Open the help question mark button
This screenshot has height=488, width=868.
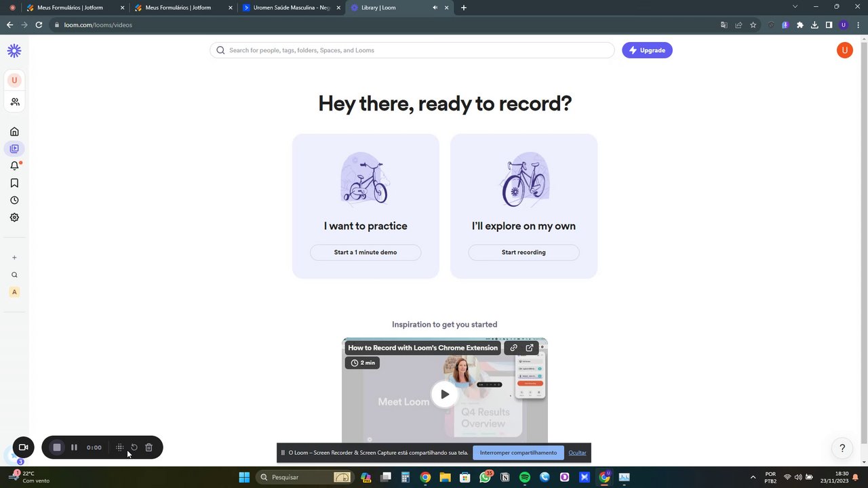coord(842,448)
